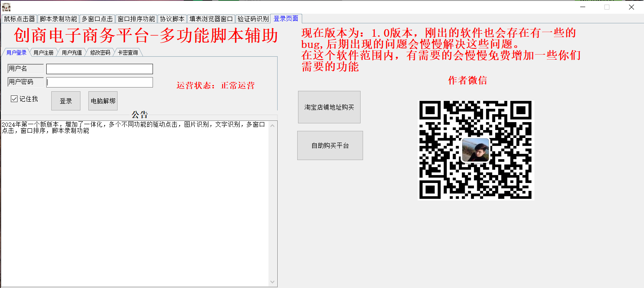
Task: Select the 用户注册 sub-tab
Action: point(43,53)
